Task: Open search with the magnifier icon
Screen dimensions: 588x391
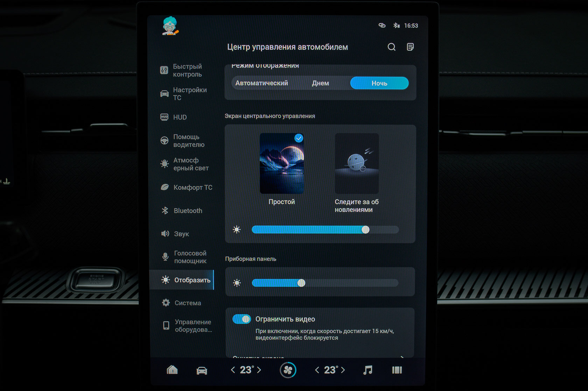Action: (x=392, y=47)
